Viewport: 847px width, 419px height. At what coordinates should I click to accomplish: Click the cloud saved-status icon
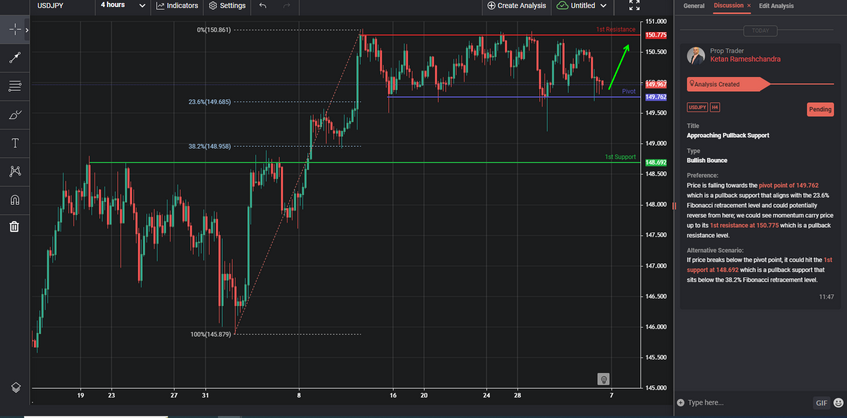click(x=563, y=5)
